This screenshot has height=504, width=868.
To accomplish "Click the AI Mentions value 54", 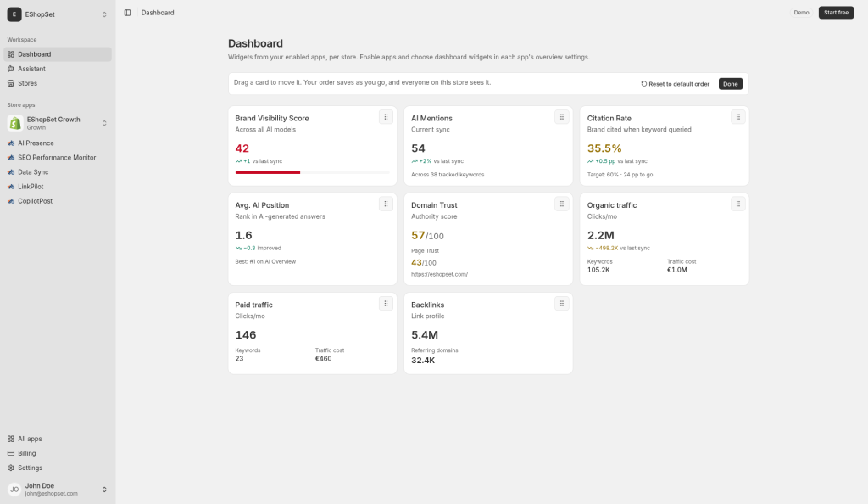I will [418, 148].
